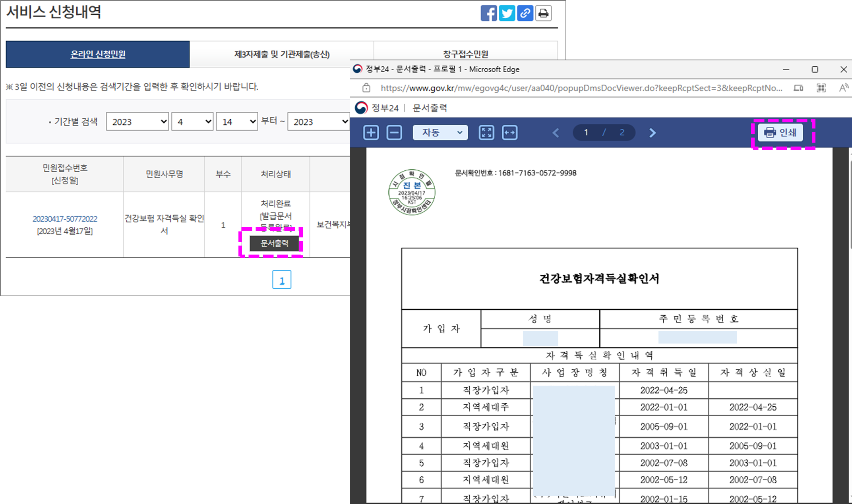View site security info in Edge address bar
The image size is (852, 504).
(366, 88)
